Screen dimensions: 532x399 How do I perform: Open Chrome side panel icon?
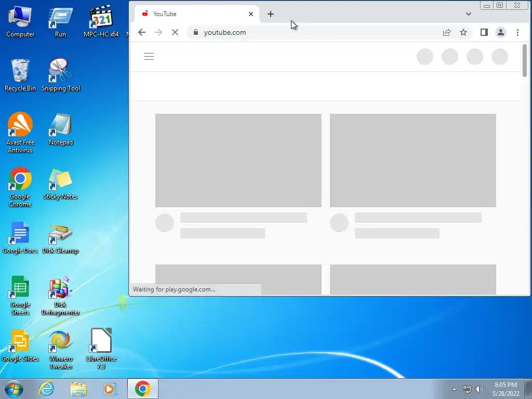pyautogui.click(x=484, y=33)
